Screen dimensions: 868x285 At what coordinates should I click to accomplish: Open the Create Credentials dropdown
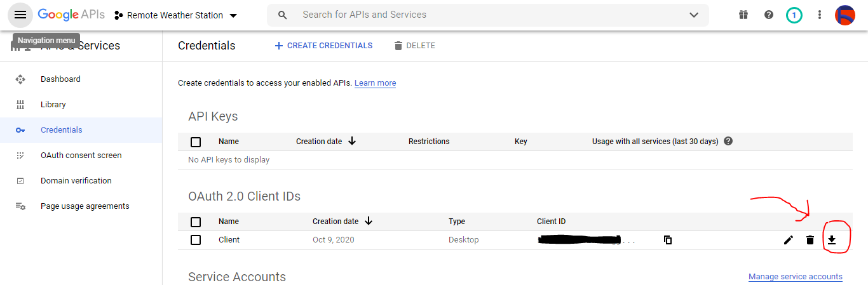point(323,46)
